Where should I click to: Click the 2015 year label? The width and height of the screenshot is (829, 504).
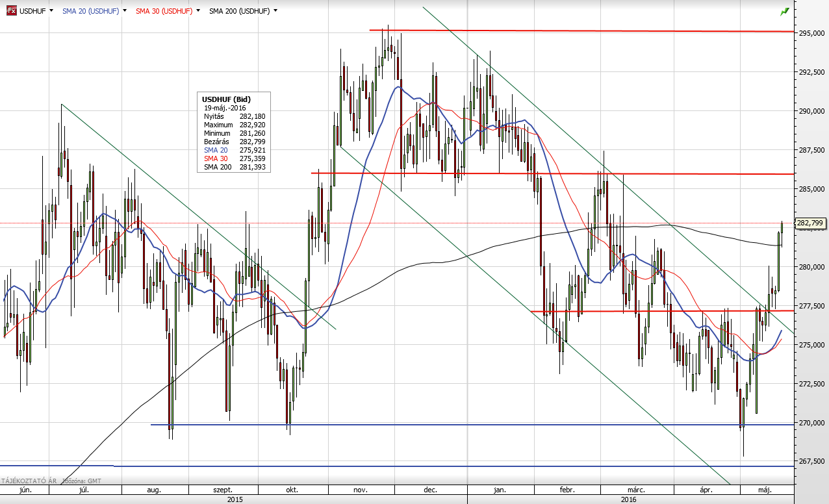pos(235,499)
